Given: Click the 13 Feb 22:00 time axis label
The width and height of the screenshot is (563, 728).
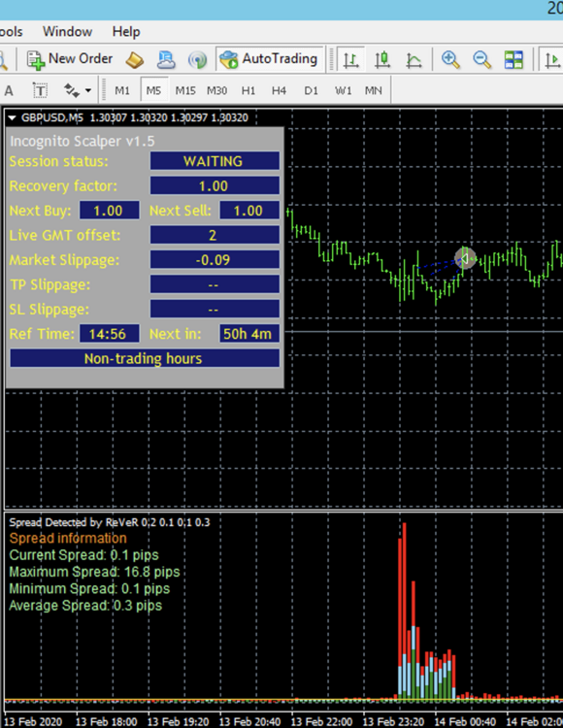Looking at the screenshot, I should (321, 721).
